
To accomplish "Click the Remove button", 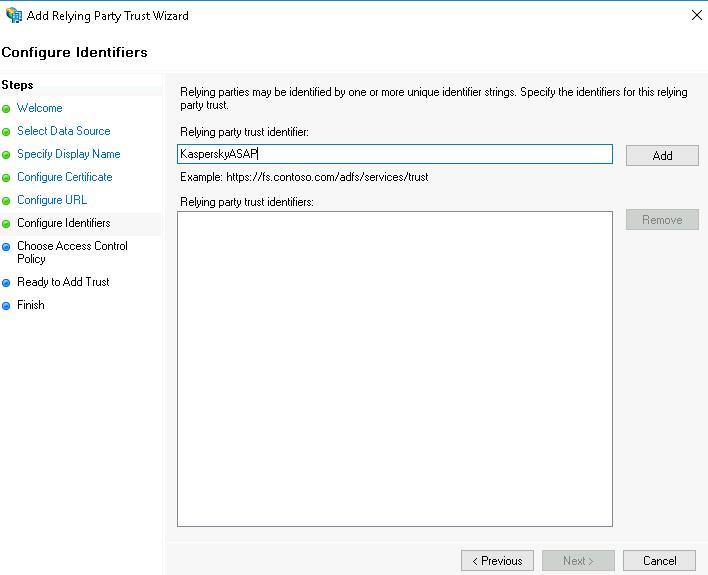I will [x=662, y=220].
